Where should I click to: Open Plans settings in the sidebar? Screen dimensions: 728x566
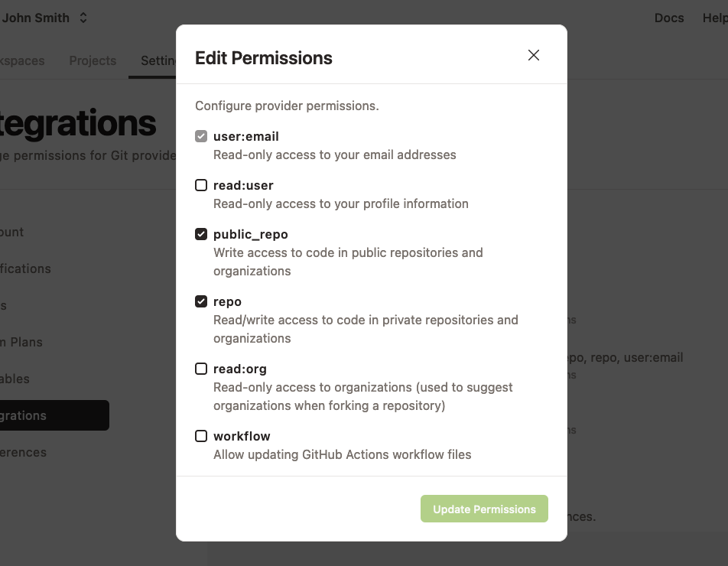(x=23, y=342)
